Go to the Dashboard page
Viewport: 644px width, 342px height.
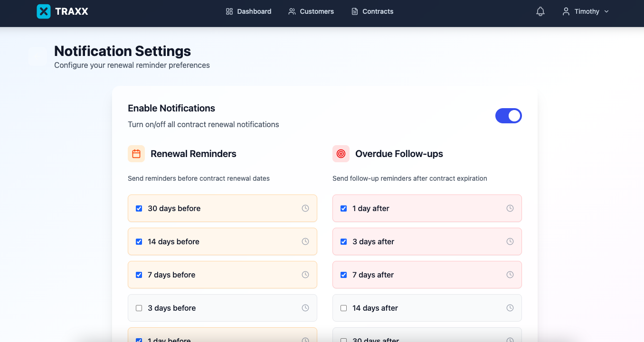[x=249, y=11]
